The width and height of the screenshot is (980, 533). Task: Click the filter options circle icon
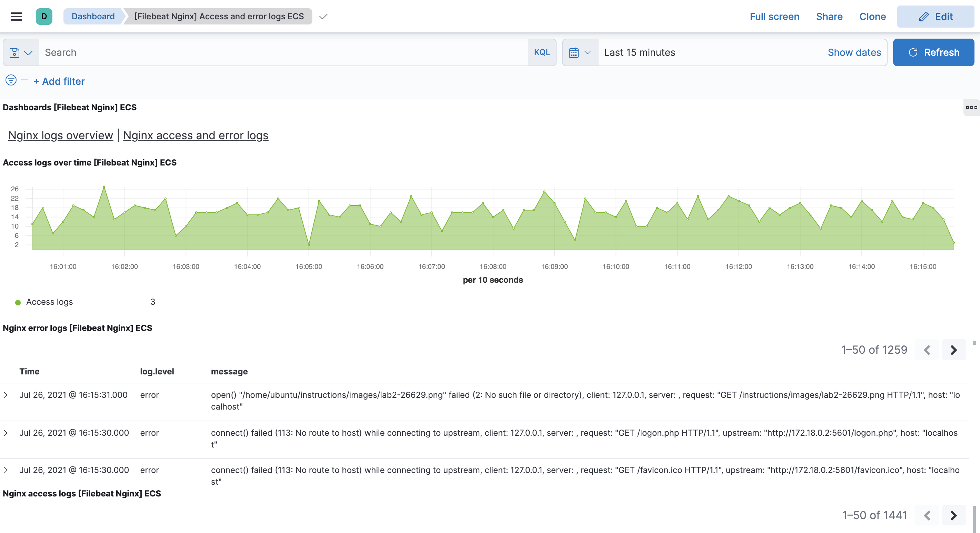tap(11, 80)
